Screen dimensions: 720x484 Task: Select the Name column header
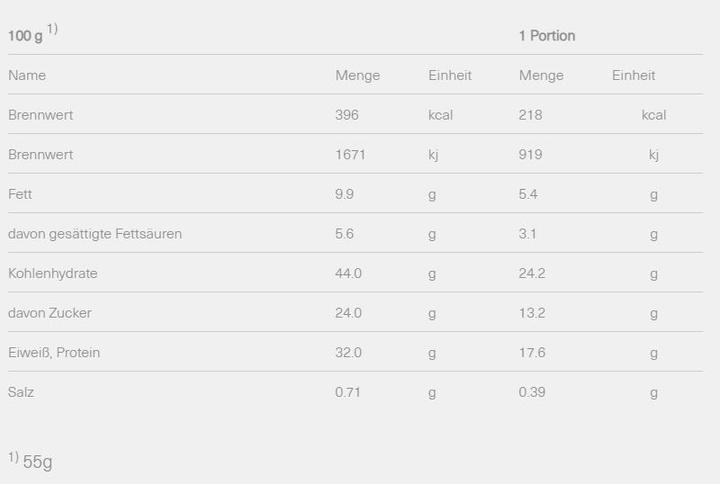click(x=27, y=75)
